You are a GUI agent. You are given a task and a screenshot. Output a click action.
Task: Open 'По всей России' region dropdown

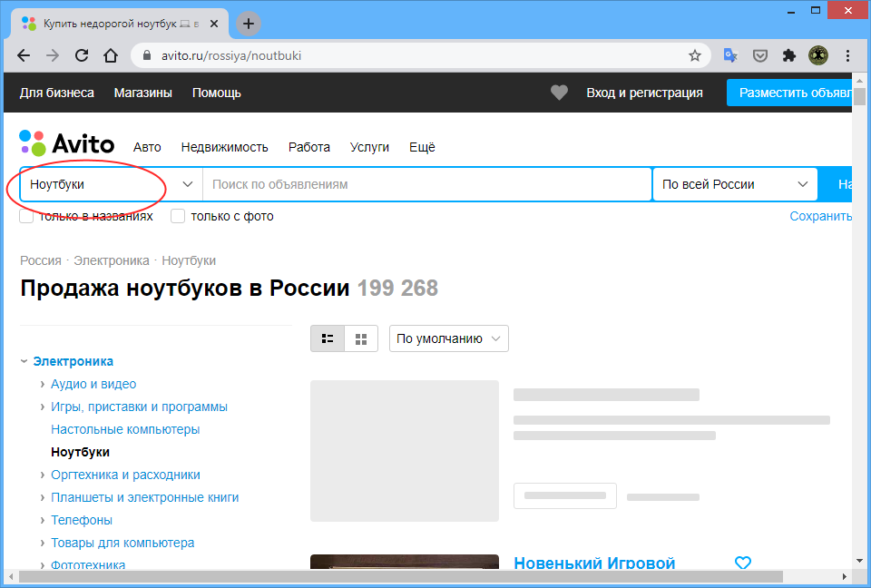734,184
